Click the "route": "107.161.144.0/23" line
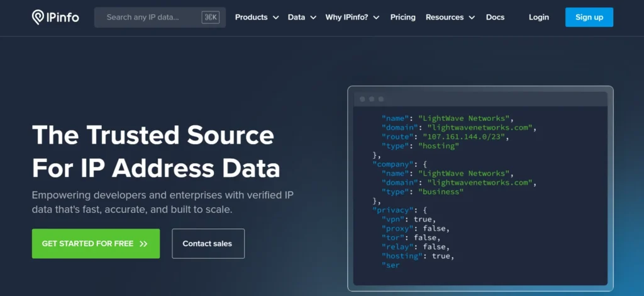 tap(446, 137)
